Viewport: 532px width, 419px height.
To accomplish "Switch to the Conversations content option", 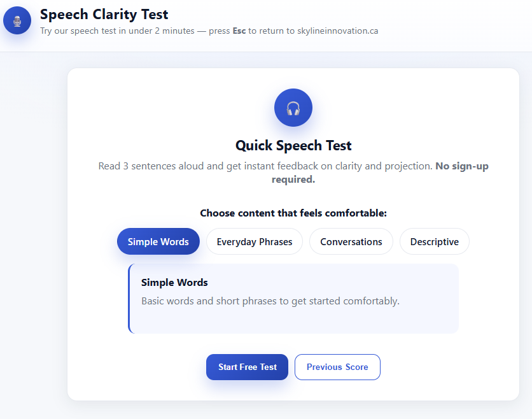I will [x=351, y=242].
